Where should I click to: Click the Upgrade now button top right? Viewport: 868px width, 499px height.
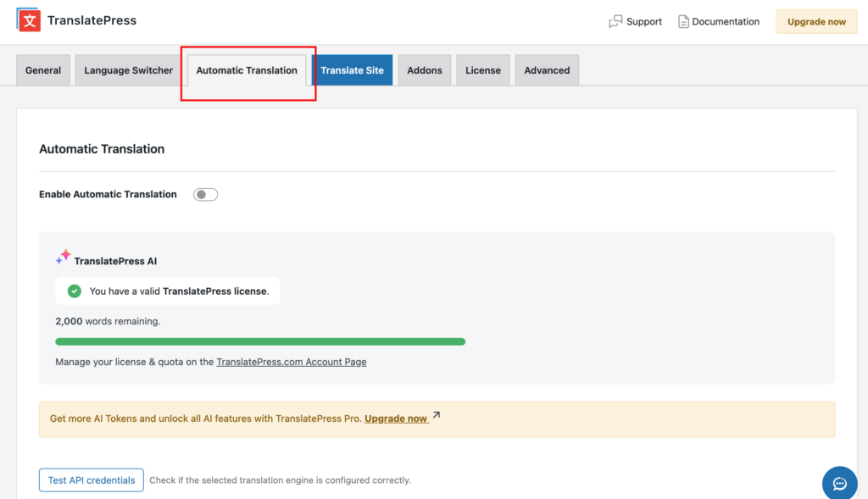coord(815,21)
